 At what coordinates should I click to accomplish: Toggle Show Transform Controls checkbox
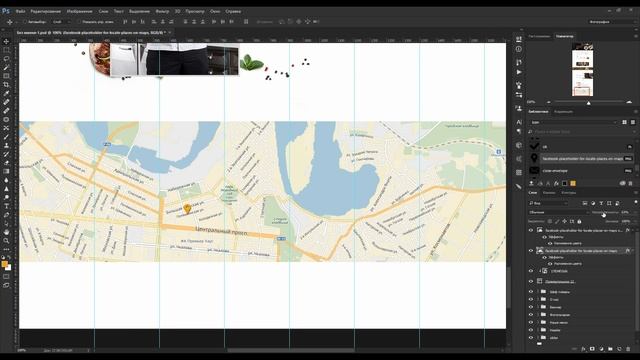pyautogui.click(x=79, y=22)
